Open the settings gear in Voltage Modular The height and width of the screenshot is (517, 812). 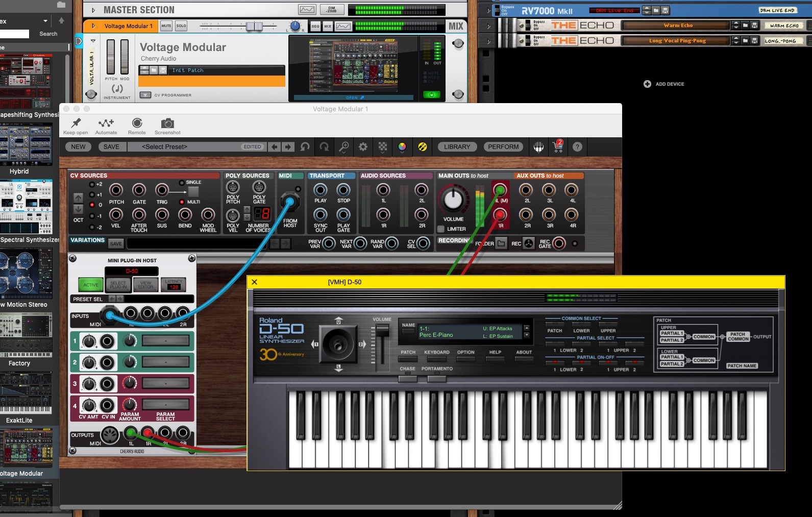coord(363,147)
